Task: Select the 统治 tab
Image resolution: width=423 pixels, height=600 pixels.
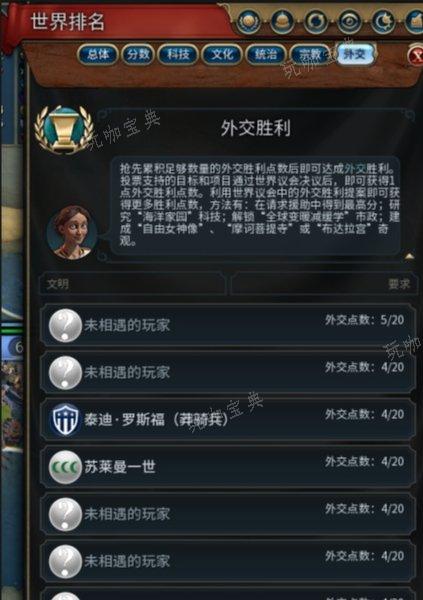Action: click(x=266, y=54)
